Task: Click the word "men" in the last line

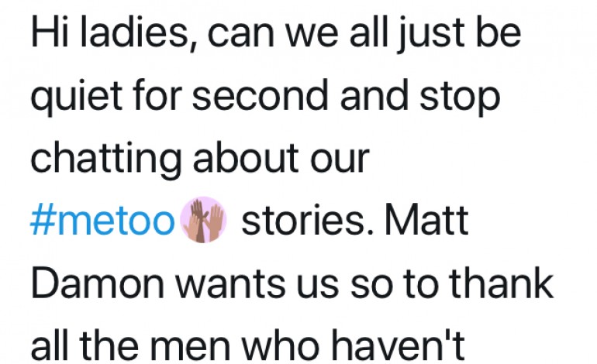Action: pos(190,348)
